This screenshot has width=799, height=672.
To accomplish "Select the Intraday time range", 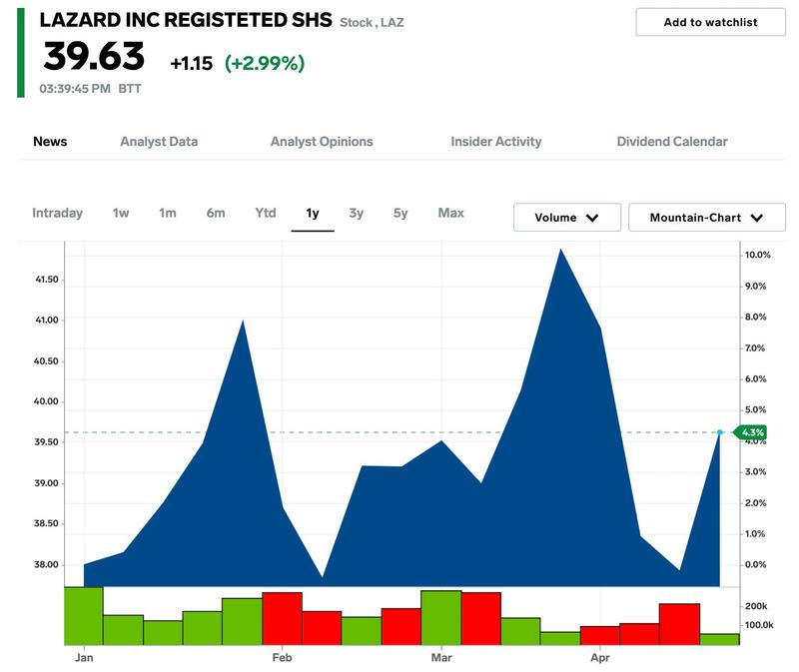I will click(x=57, y=213).
